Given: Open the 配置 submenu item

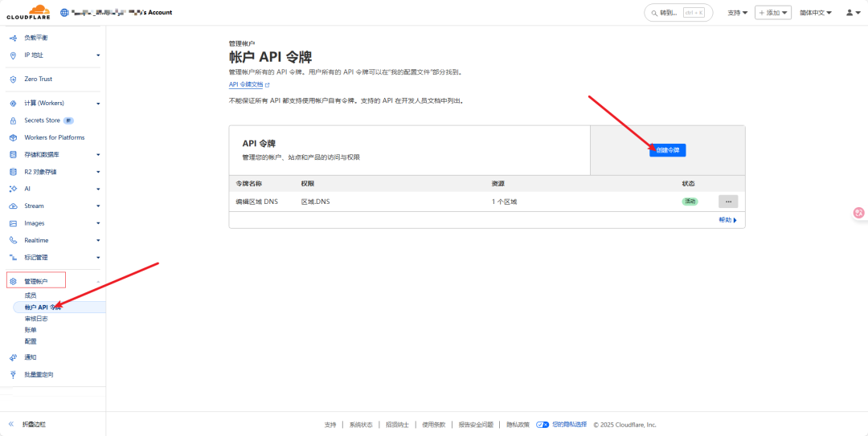Looking at the screenshot, I should 31,341.
